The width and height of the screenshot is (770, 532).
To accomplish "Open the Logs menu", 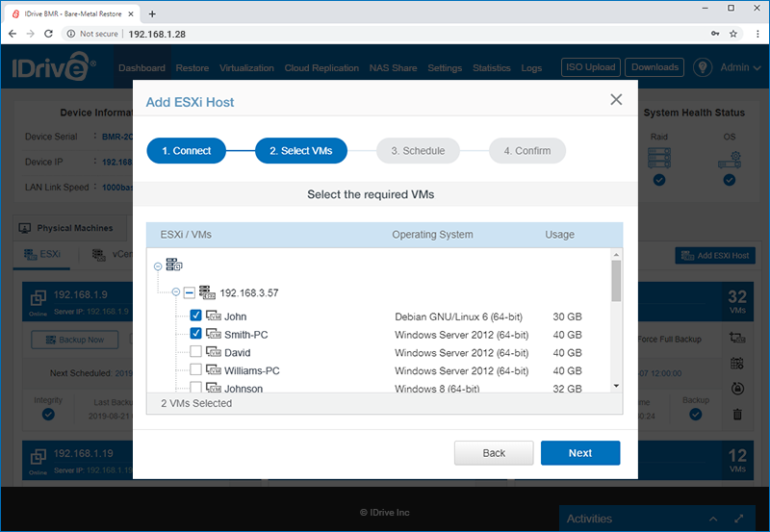I will point(531,67).
